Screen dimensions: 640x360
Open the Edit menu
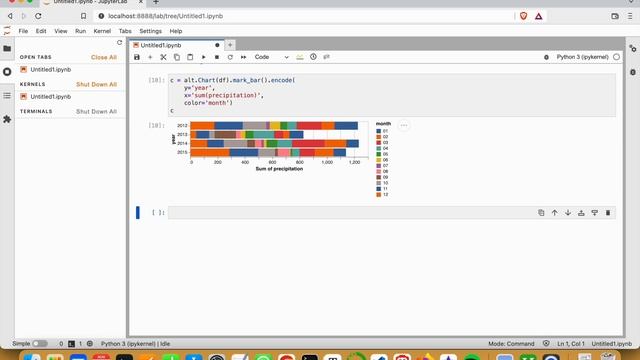[41, 31]
